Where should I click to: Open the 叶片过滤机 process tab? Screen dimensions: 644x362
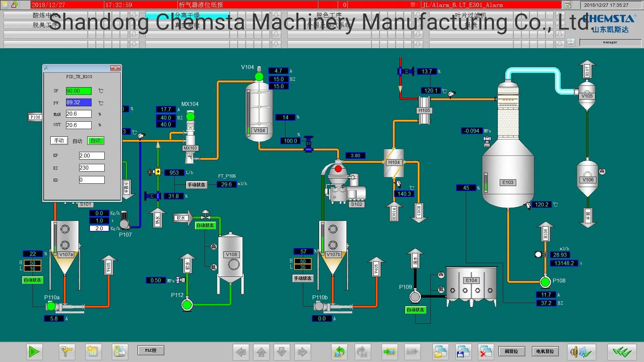(x=471, y=15)
